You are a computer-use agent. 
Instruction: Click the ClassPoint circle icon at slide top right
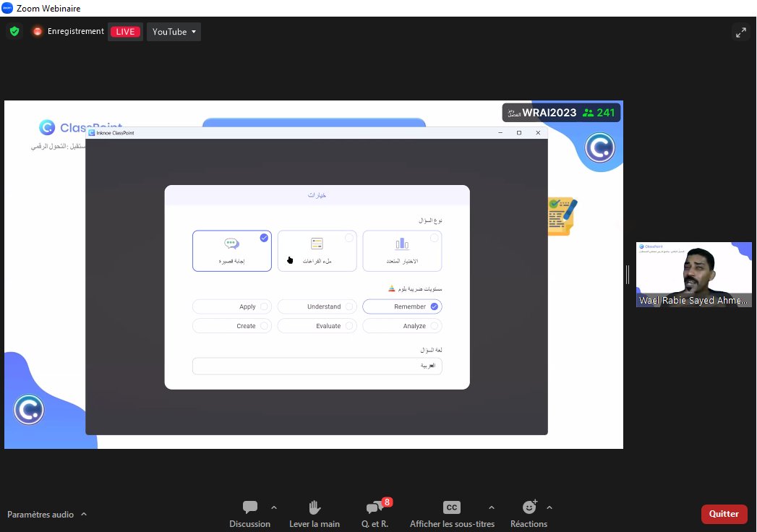[x=599, y=147]
